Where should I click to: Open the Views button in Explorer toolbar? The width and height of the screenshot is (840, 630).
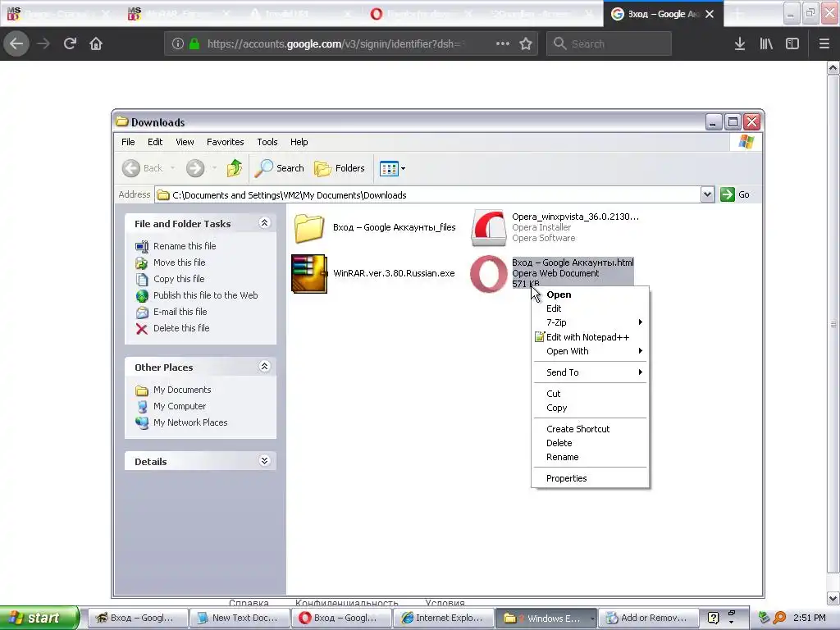click(x=392, y=168)
